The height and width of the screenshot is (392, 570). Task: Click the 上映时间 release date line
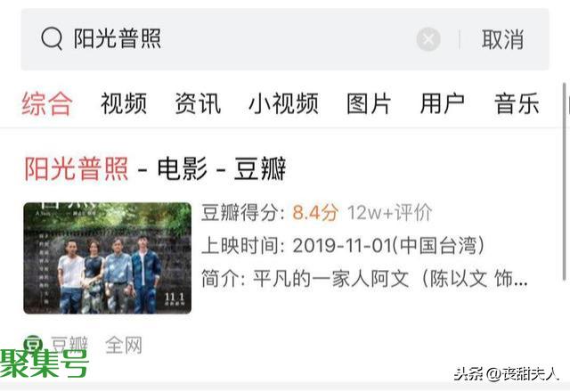pyautogui.click(x=343, y=246)
